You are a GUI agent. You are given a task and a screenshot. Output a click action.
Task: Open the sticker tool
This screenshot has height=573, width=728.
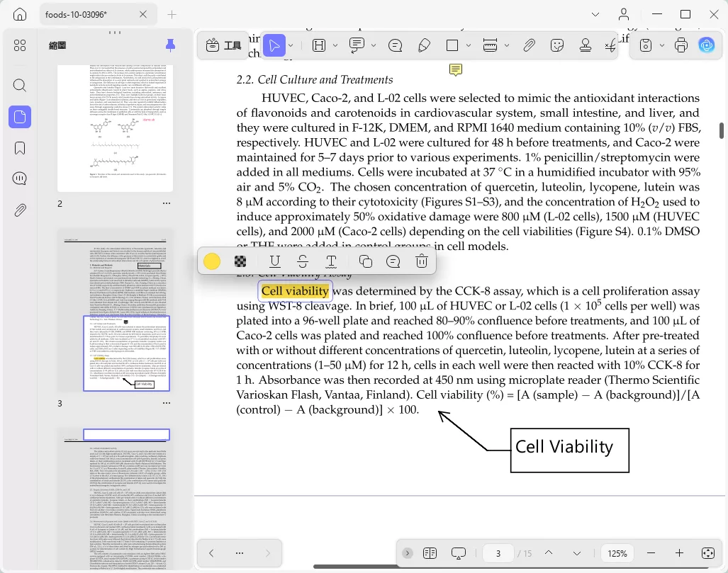(556, 45)
